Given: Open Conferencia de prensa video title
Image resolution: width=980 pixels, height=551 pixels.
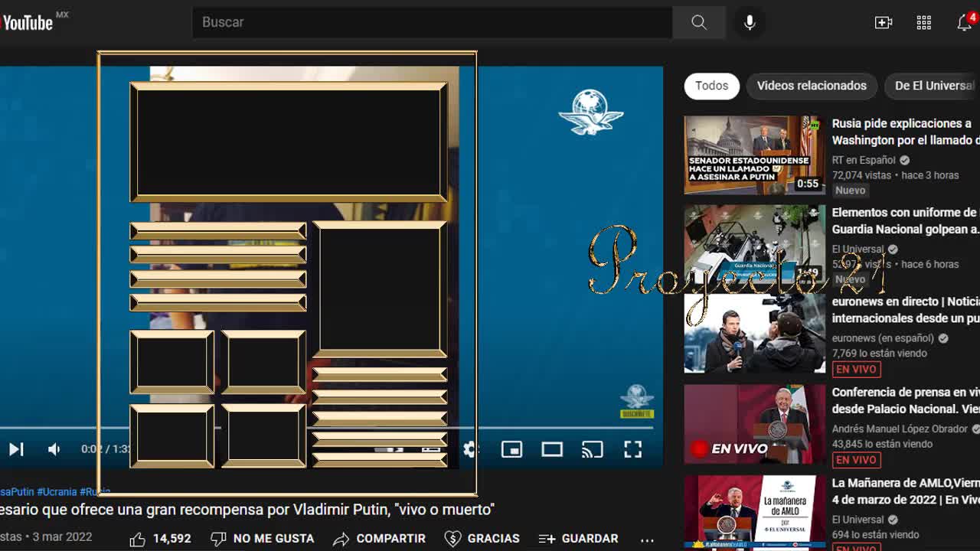Looking at the screenshot, I should tap(906, 400).
